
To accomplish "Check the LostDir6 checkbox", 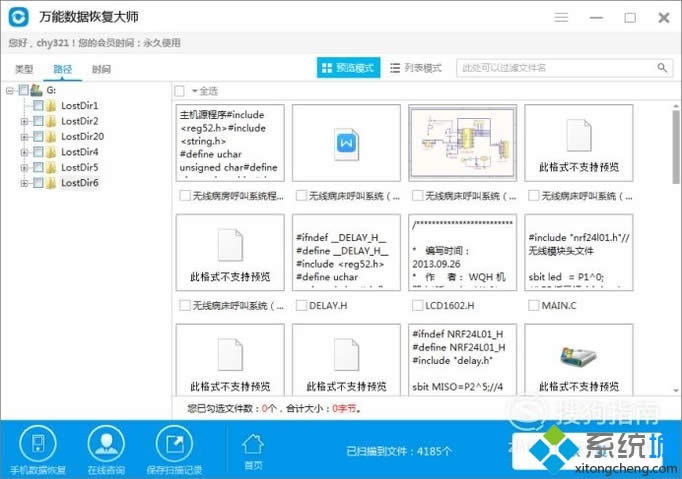I will click(x=38, y=183).
